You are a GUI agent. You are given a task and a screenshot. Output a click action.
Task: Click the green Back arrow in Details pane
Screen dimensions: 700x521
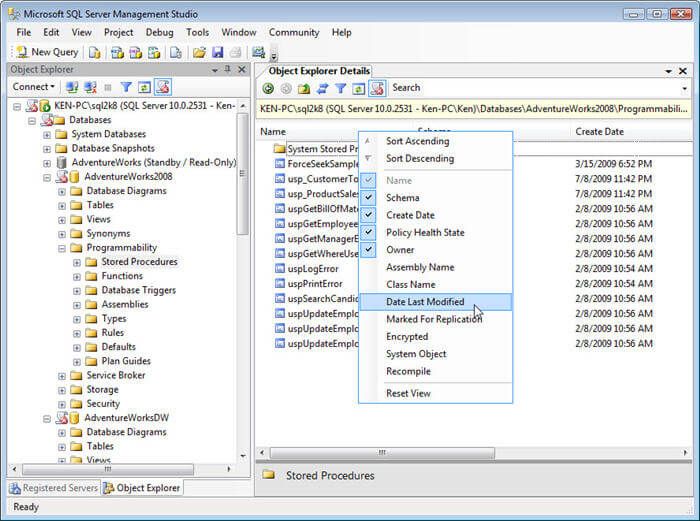[x=268, y=88]
